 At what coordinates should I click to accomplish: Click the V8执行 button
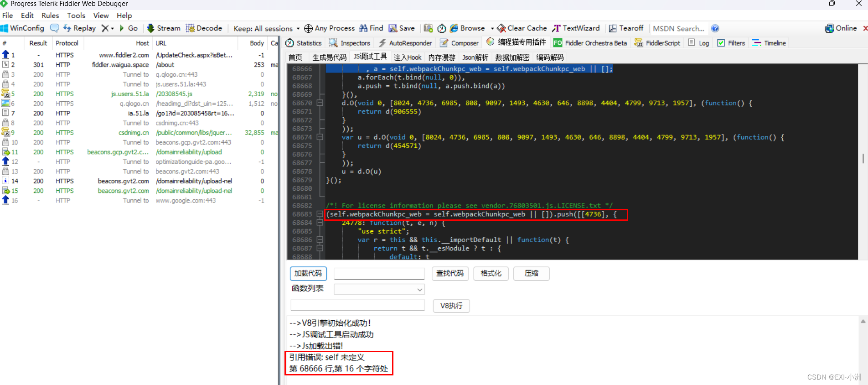pos(451,306)
